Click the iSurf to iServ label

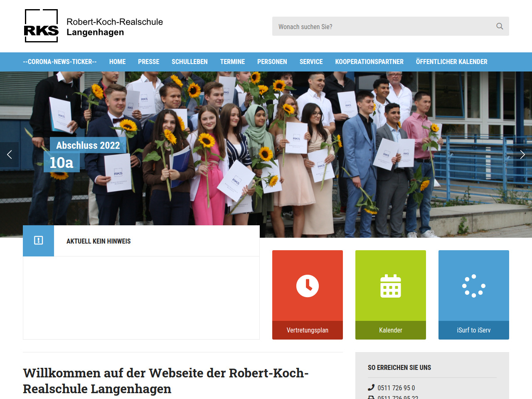pos(474,330)
